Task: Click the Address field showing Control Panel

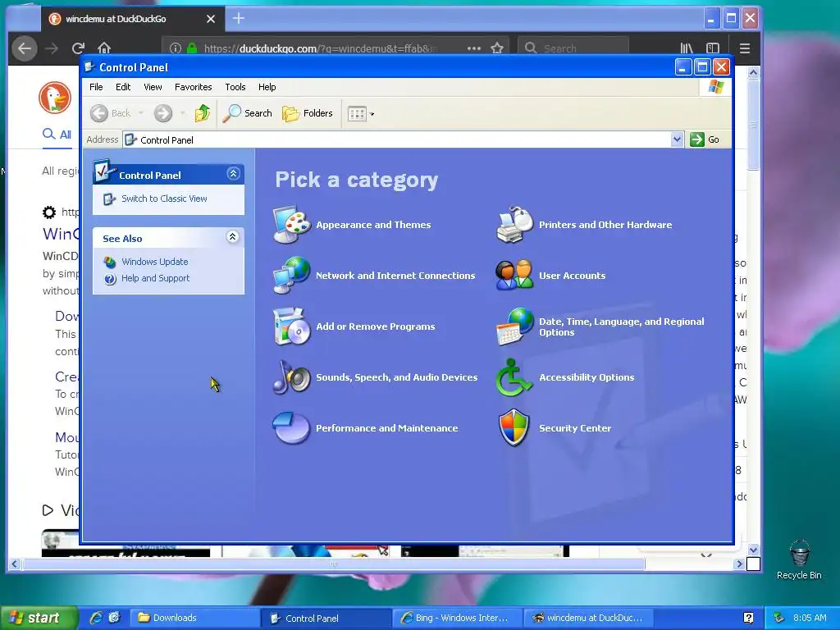Action: 396,139
